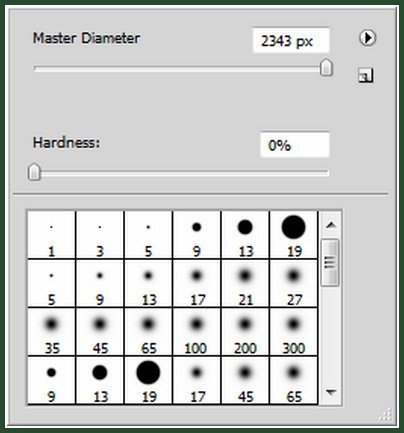Choose hard round 19 brush in the first row

294,235
